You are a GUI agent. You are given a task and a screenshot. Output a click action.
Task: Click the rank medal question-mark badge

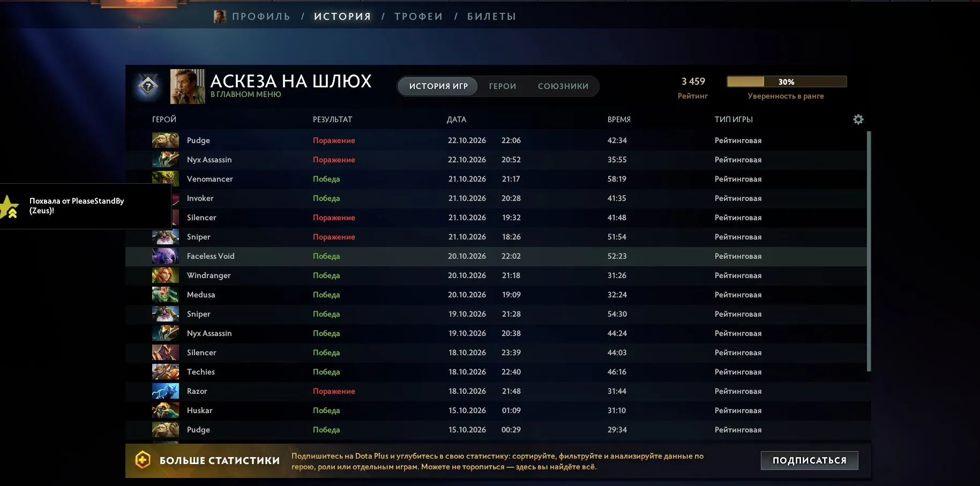click(148, 86)
